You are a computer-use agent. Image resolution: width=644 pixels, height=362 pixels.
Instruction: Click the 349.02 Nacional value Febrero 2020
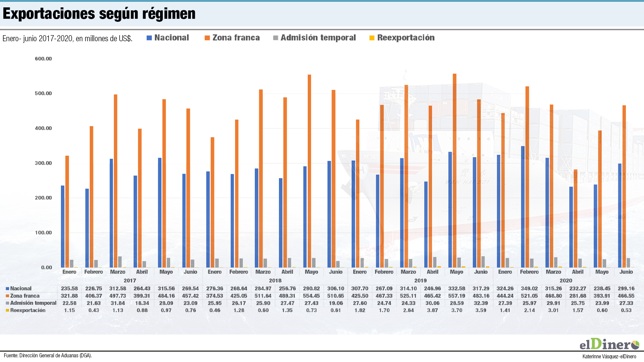point(529,289)
